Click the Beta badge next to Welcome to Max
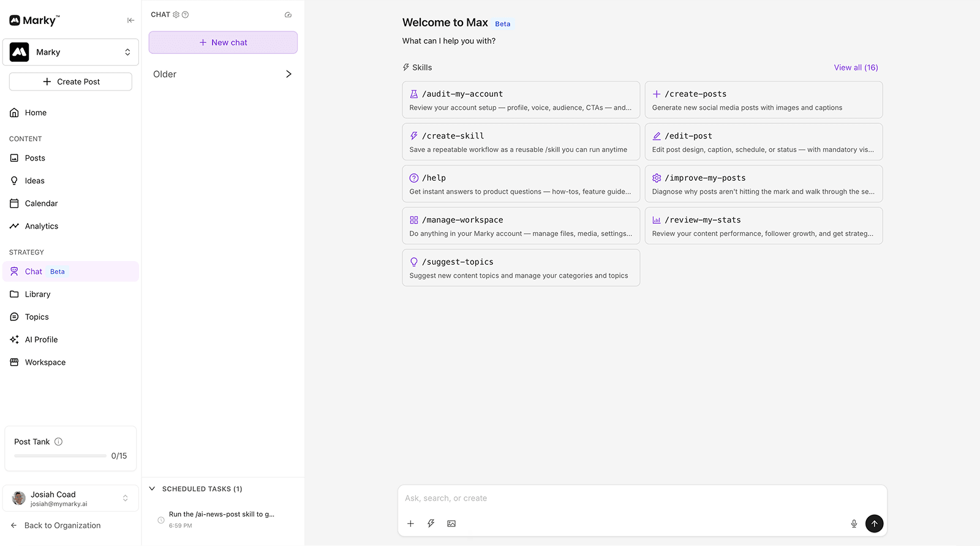 tap(503, 24)
